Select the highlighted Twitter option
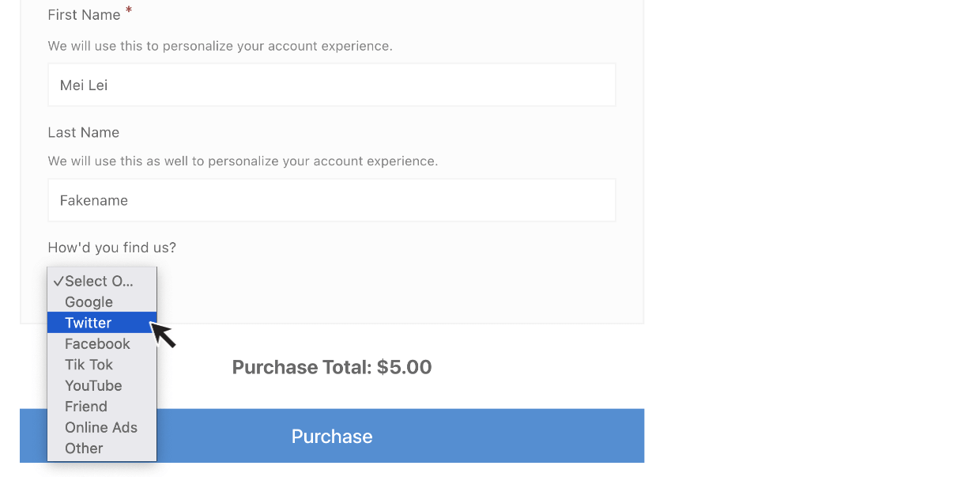 (102, 323)
